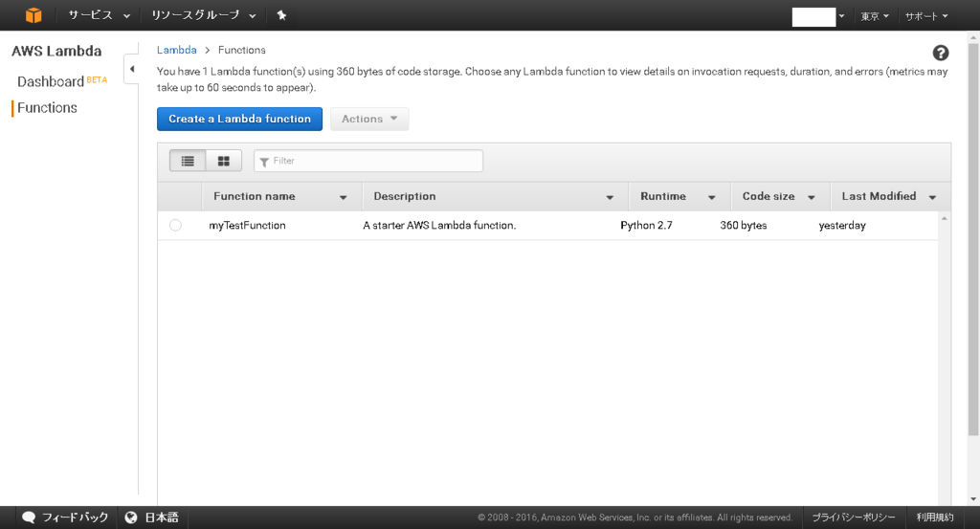Switch to grid view icon
Viewport: 980px width, 529px height.
click(224, 161)
